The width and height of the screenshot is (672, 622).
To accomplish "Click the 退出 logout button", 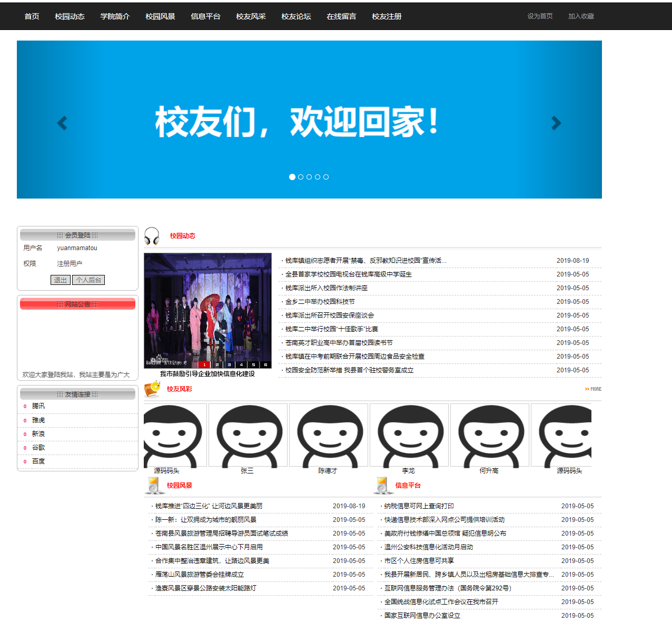I will click(x=60, y=280).
